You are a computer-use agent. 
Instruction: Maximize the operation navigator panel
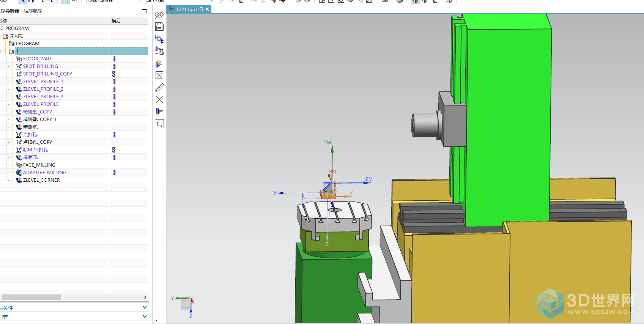tap(144, 11)
